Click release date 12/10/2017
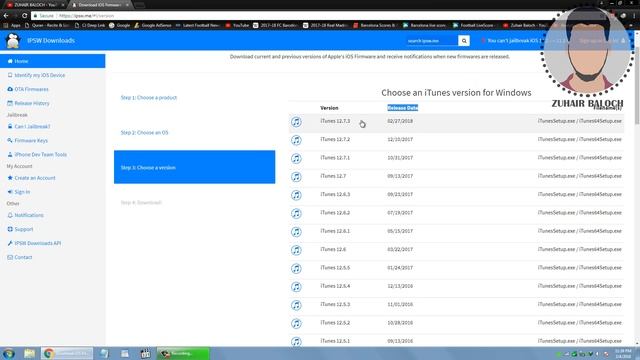This screenshot has height=360, width=640. point(400,140)
